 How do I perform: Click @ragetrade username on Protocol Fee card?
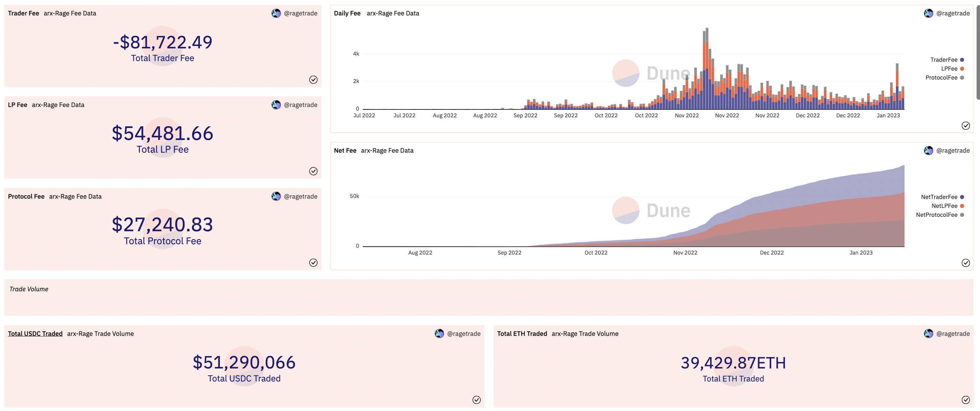[300, 196]
